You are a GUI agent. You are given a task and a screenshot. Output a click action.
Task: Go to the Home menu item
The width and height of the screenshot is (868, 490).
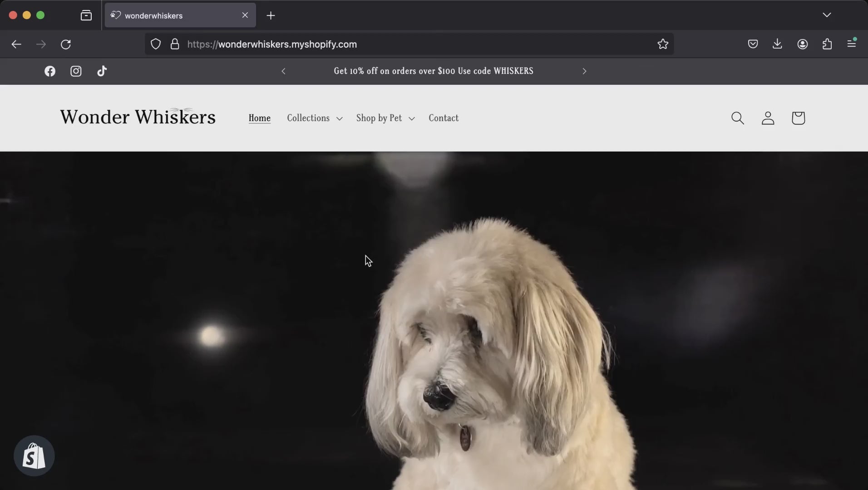(259, 118)
